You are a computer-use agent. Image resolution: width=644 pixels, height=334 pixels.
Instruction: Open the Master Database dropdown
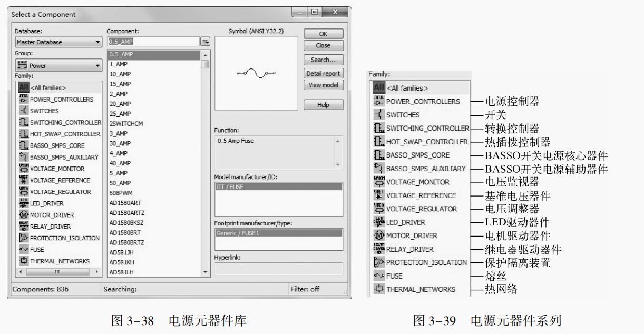coord(58,42)
